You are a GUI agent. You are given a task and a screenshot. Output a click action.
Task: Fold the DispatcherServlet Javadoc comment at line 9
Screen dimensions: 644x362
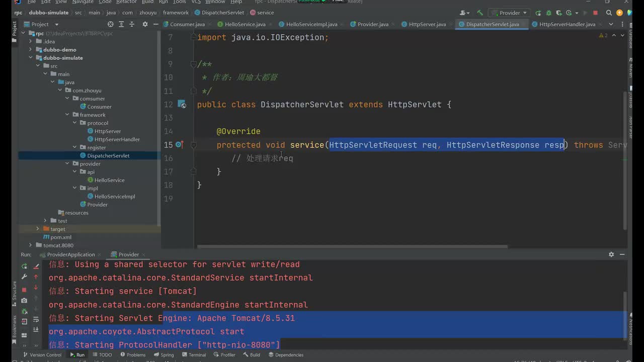click(193, 64)
